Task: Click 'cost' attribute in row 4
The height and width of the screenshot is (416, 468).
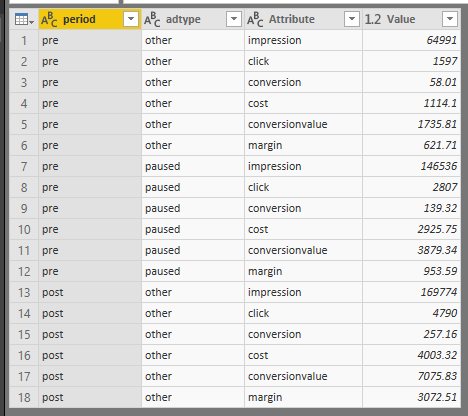Action: pyautogui.click(x=258, y=103)
